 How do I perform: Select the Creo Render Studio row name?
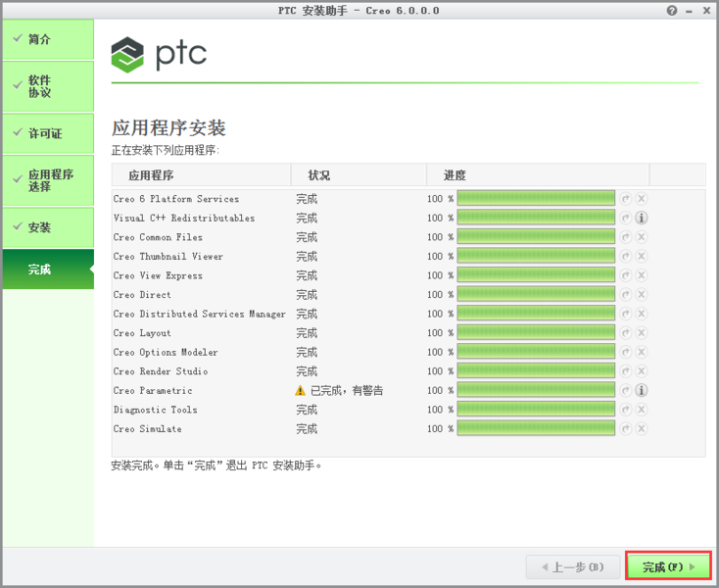161,371
